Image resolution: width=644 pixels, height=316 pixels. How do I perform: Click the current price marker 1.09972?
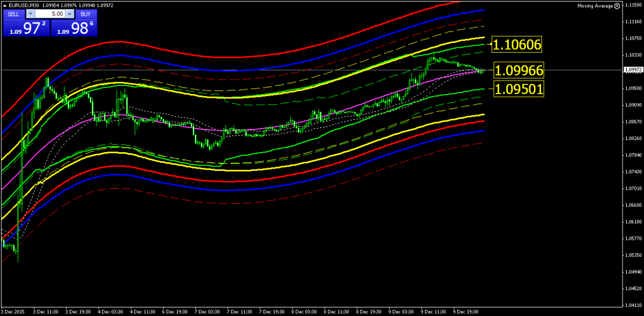click(633, 70)
